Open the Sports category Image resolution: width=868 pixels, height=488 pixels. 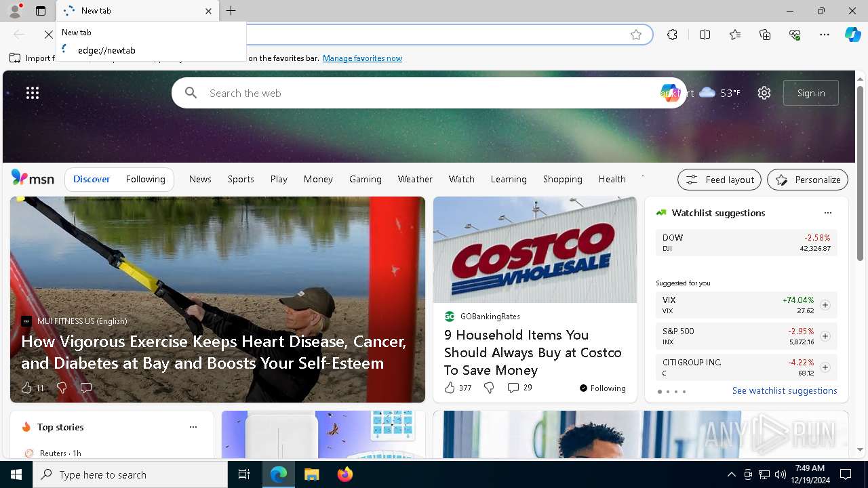[x=241, y=179]
